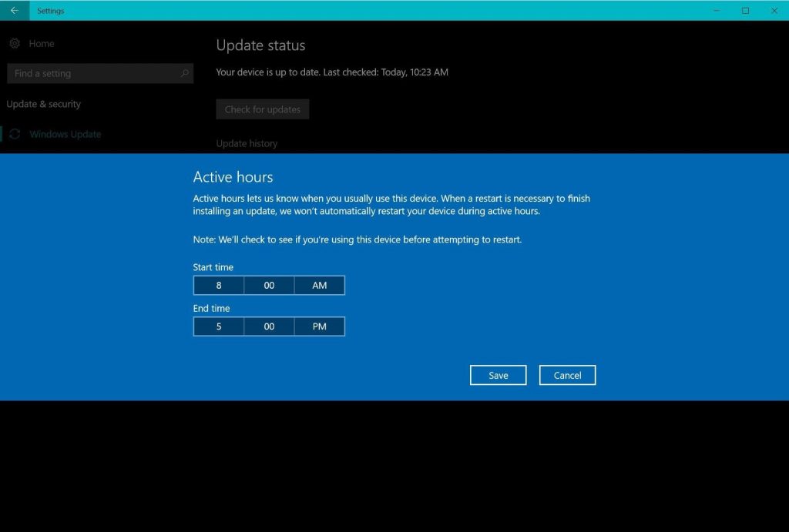Click the Active hours dialog title
This screenshot has width=789, height=532.
point(233,177)
